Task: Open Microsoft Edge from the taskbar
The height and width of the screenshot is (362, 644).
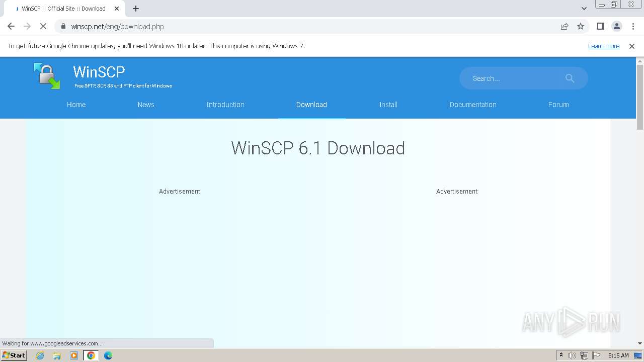Action: point(108,355)
